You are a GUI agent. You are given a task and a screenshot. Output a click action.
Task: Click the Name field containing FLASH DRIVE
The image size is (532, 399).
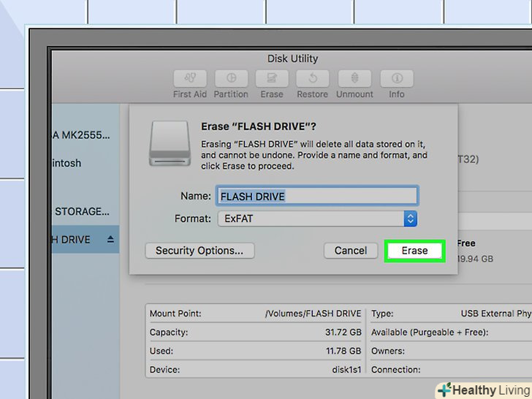(x=317, y=196)
